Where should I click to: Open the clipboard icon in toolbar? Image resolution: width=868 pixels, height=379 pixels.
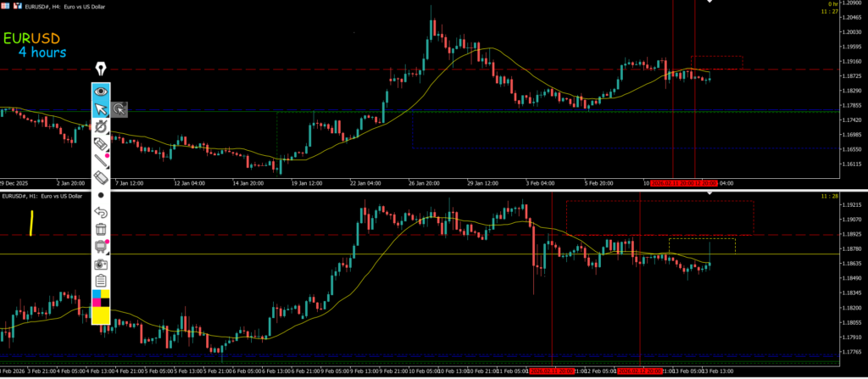pyautogui.click(x=101, y=281)
